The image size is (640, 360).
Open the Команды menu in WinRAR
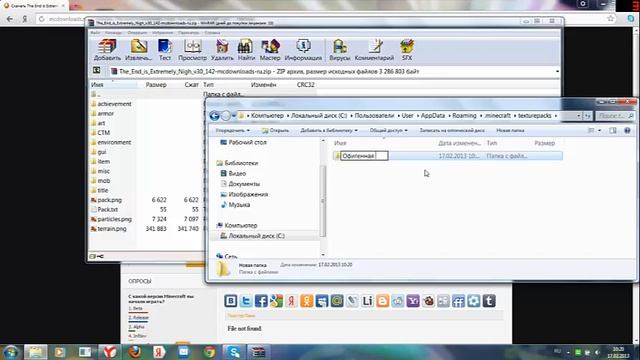pos(113,33)
